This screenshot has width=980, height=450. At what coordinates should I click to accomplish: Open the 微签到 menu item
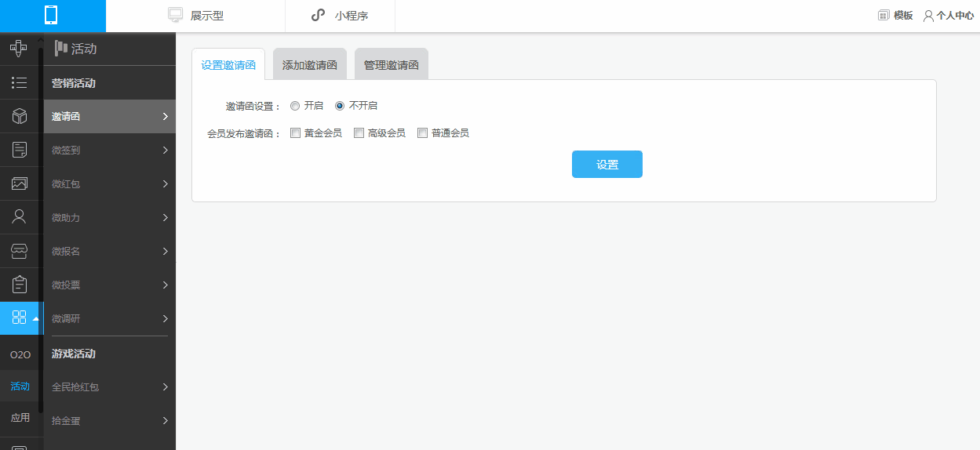(110, 151)
